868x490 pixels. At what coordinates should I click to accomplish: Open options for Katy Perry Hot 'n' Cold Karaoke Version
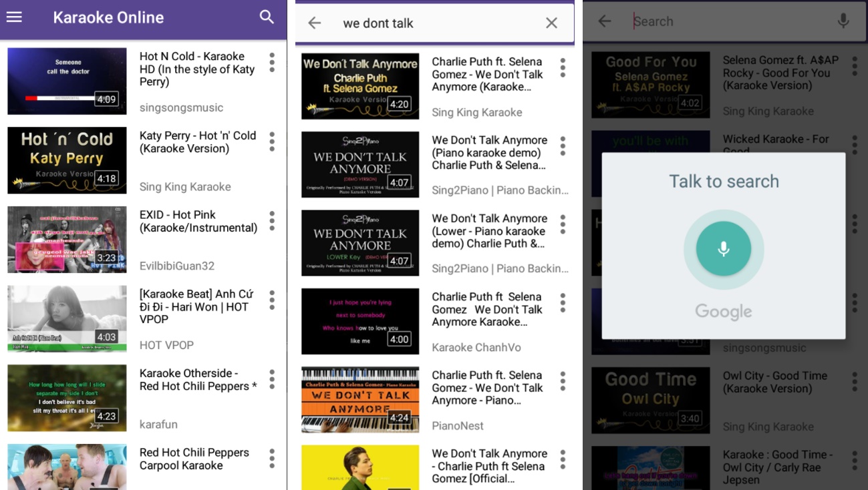pyautogui.click(x=272, y=142)
